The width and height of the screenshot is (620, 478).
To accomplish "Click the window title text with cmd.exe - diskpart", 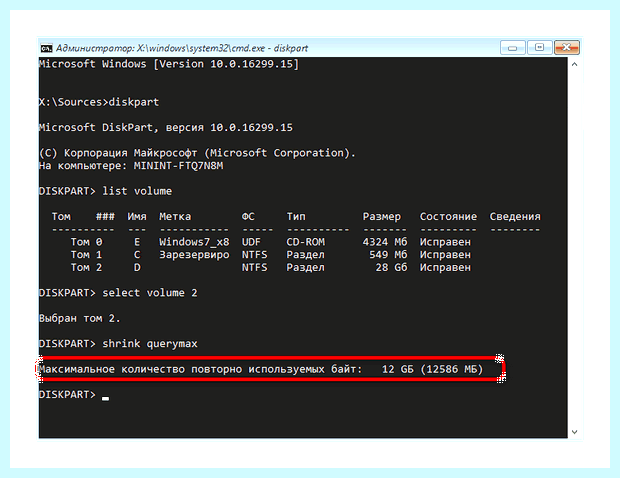I will 182,48.
